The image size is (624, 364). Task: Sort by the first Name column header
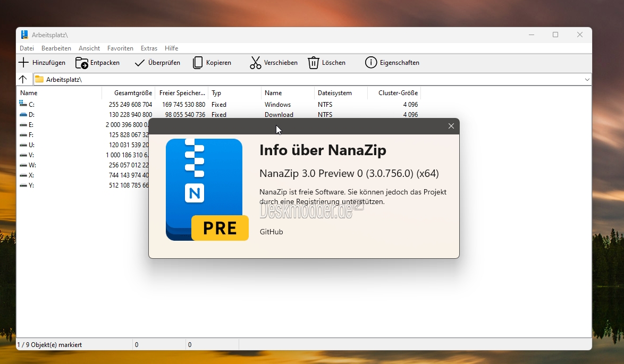(59, 92)
